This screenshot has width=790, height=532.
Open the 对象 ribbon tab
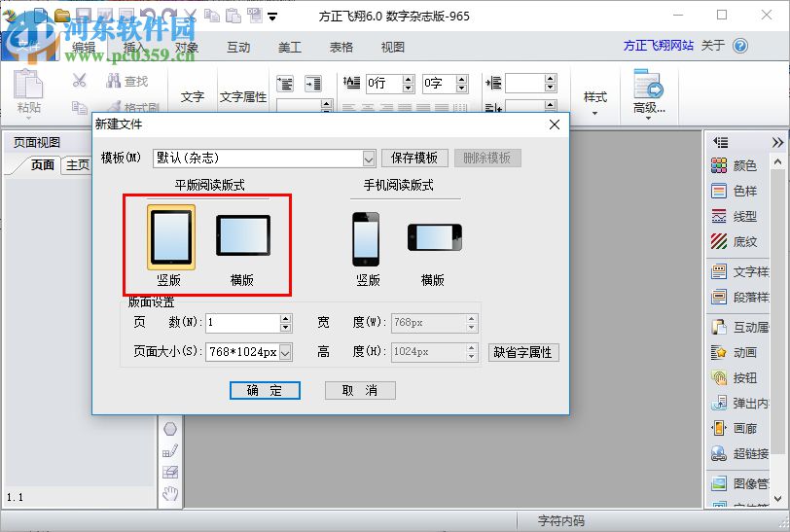click(187, 48)
